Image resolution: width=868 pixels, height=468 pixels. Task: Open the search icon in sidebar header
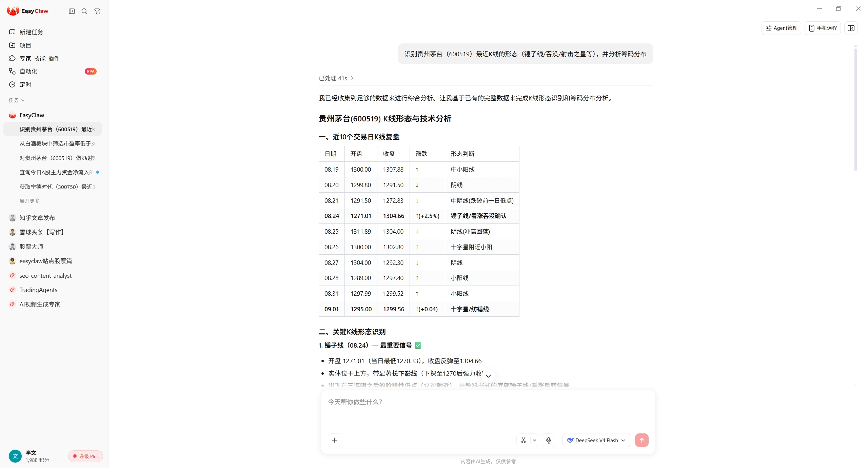[84, 11]
